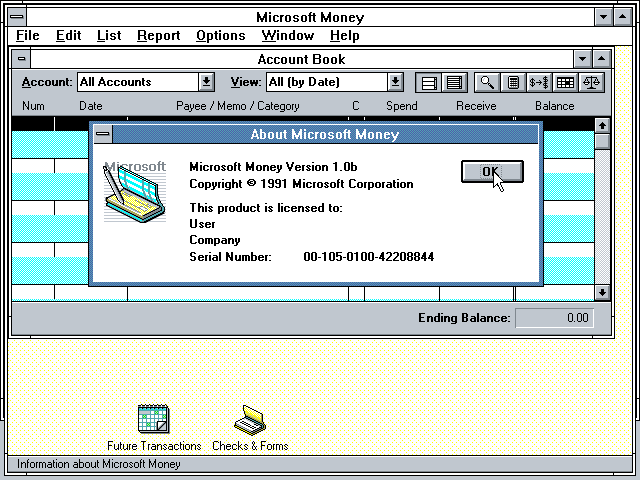Open the About dialog control menu box

[102, 134]
